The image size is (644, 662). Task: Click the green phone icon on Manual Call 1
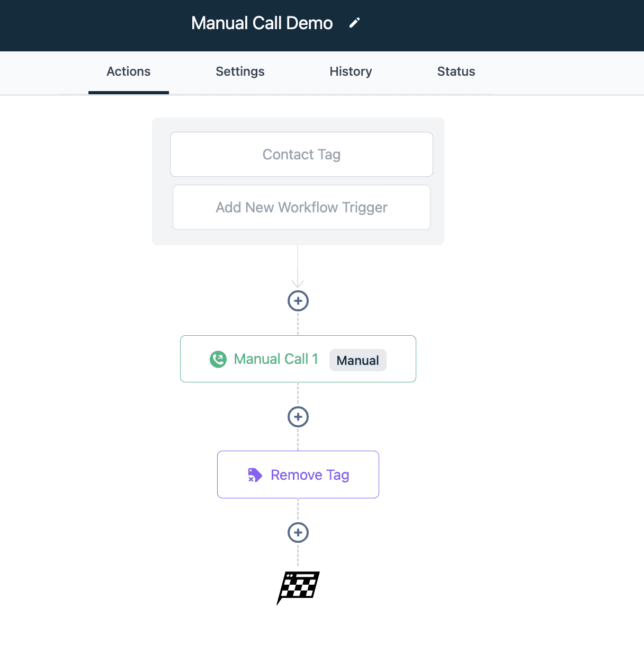point(218,359)
